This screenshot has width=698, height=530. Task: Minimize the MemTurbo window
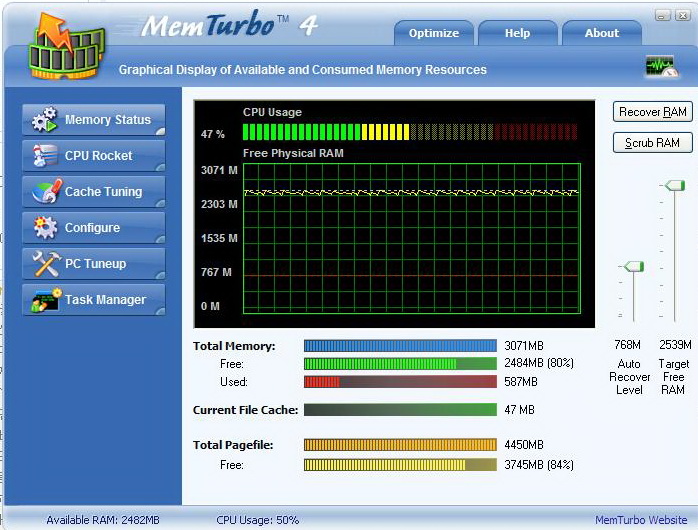[x=662, y=16]
